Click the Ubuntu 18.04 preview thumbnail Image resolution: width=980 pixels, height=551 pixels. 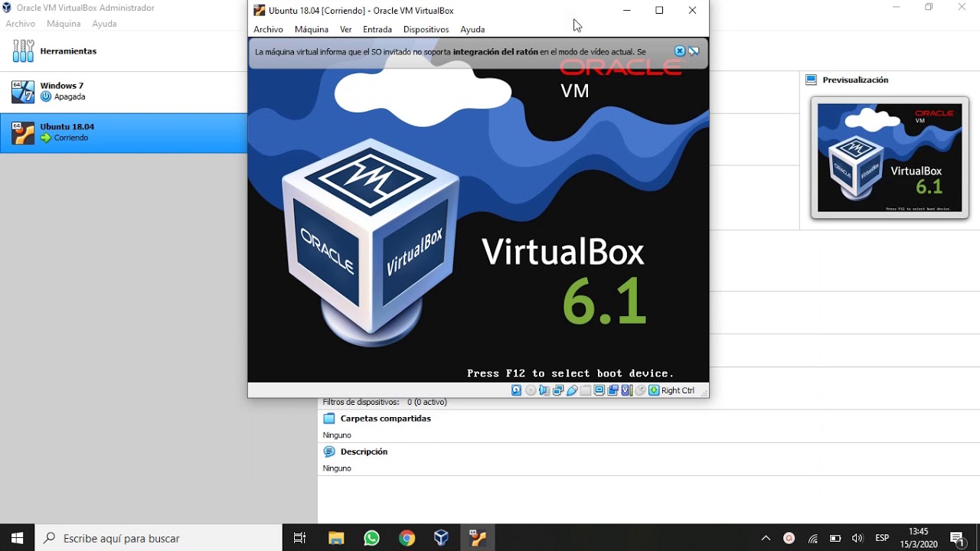coord(890,158)
